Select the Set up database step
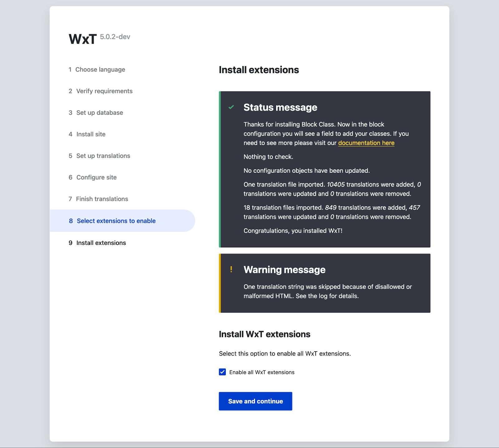Viewport: 499px width, 448px height. (x=99, y=113)
